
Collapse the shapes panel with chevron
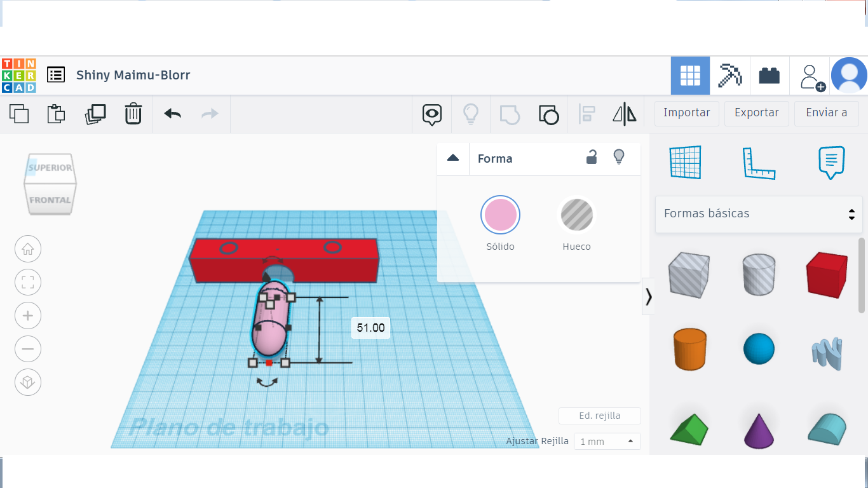click(648, 297)
